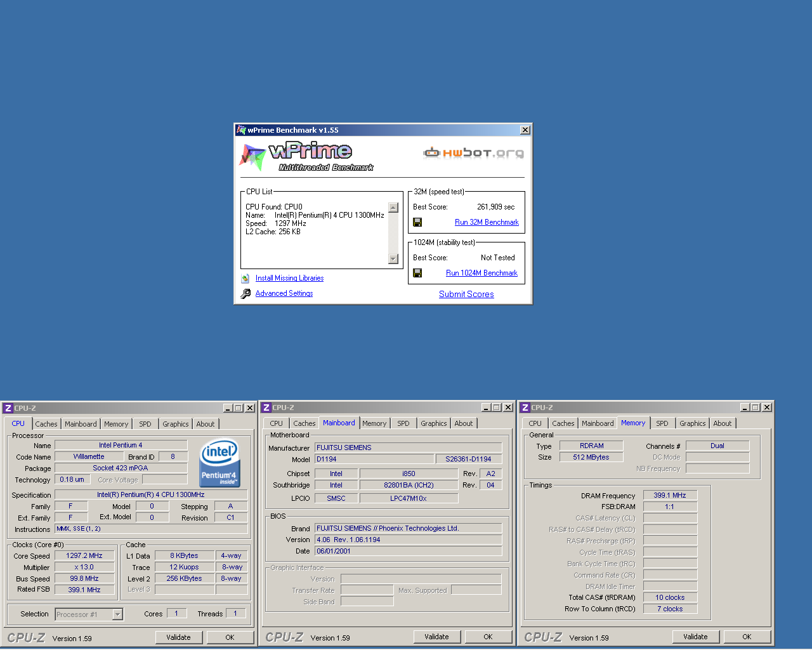Close the wPrime Benchmark window

[x=525, y=130]
